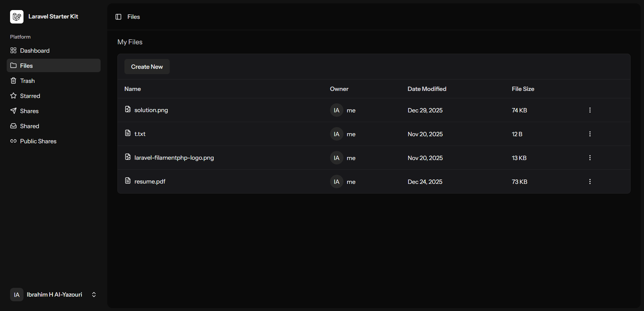Click Nov 20, 2025 in t.txt row
Image resolution: width=644 pixels, height=311 pixels.
(x=425, y=134)
